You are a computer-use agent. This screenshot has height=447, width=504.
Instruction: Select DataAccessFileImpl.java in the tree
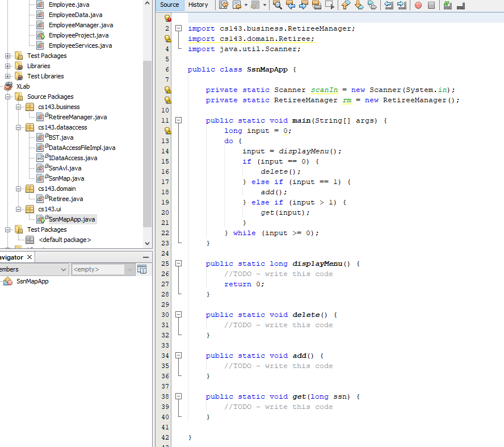(x=82, y=148)
